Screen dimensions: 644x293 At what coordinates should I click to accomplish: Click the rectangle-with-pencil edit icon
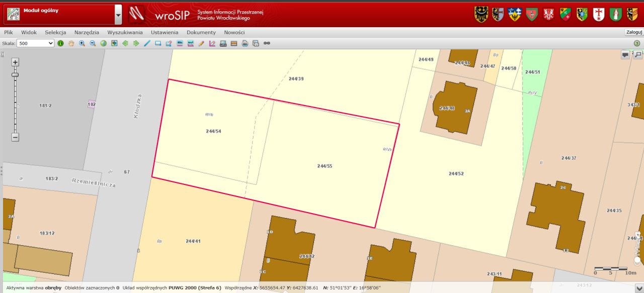pos(169,43)
